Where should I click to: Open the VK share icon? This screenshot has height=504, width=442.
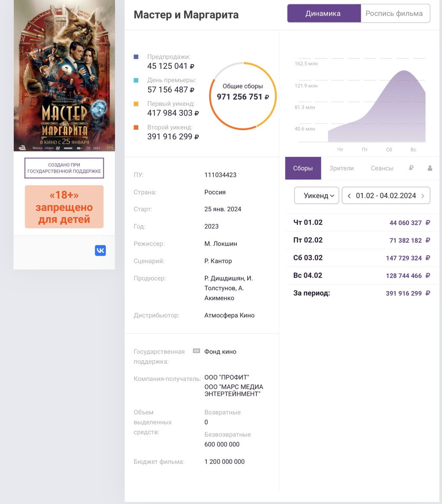pyautogui.click(x=100, y=251)
